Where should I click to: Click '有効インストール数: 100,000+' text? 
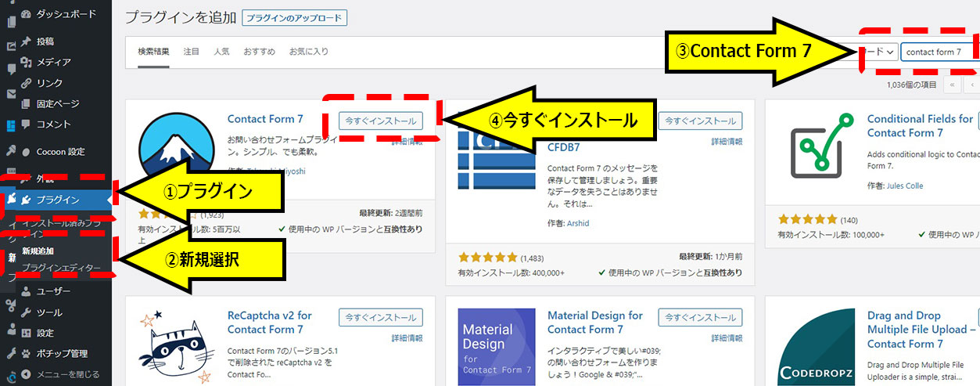click(x=831, y=235)
